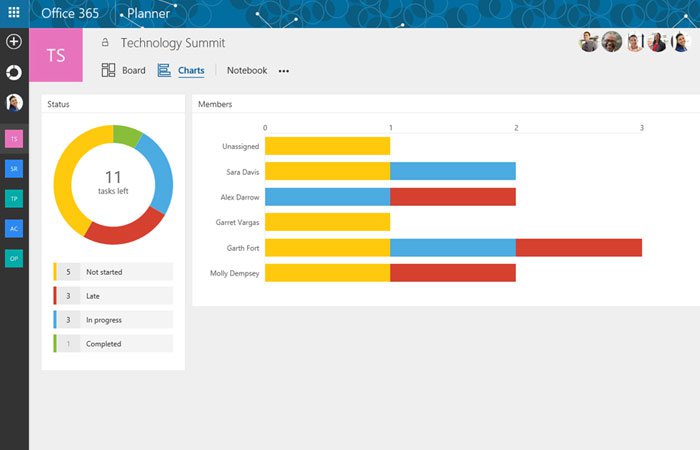700x450 pixels.
Task: Click the green segment of the status donut
Action: point(127,135)
